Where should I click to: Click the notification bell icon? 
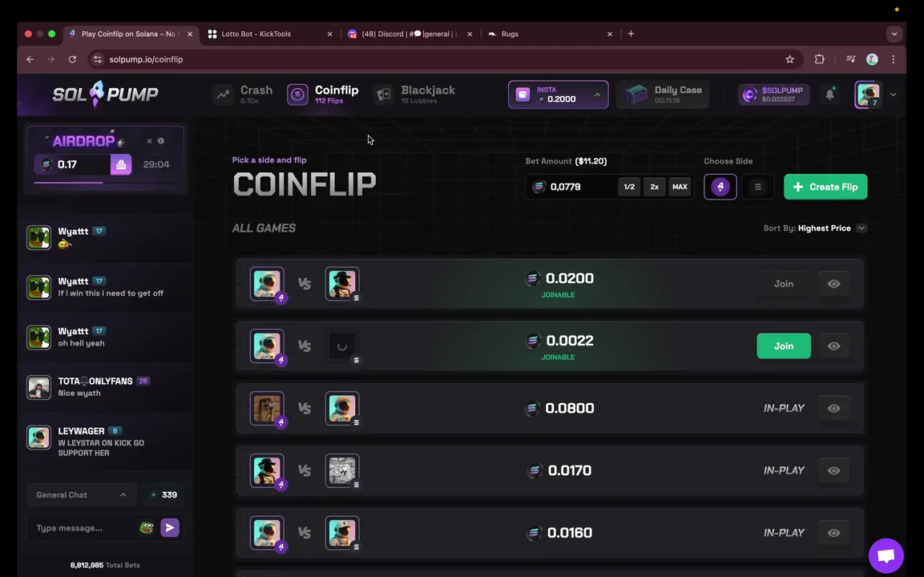829,95
